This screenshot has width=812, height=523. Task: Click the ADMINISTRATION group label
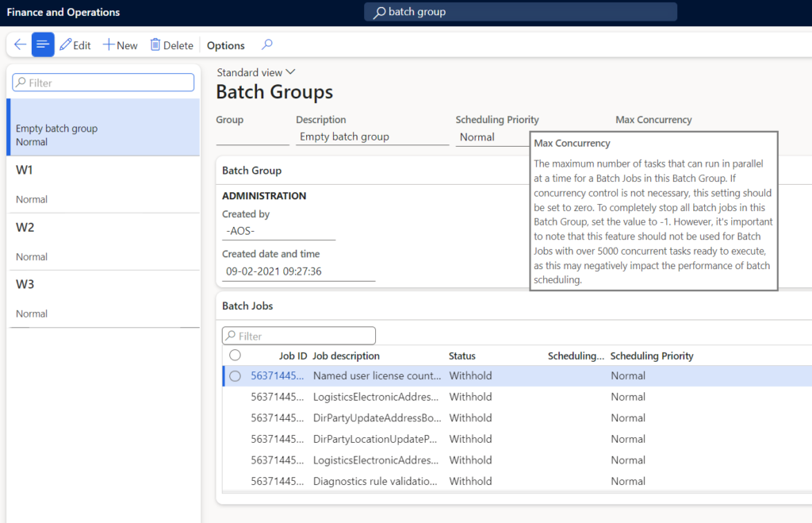tap(264, 196)
